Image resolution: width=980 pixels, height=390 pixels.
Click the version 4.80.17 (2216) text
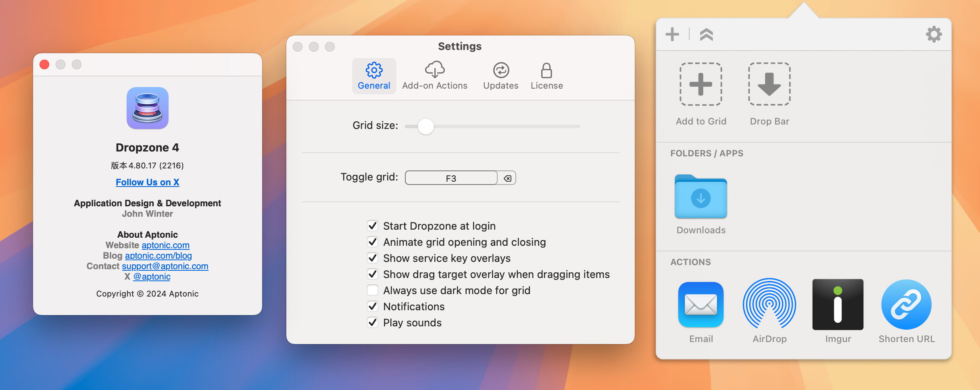(148, 166)
